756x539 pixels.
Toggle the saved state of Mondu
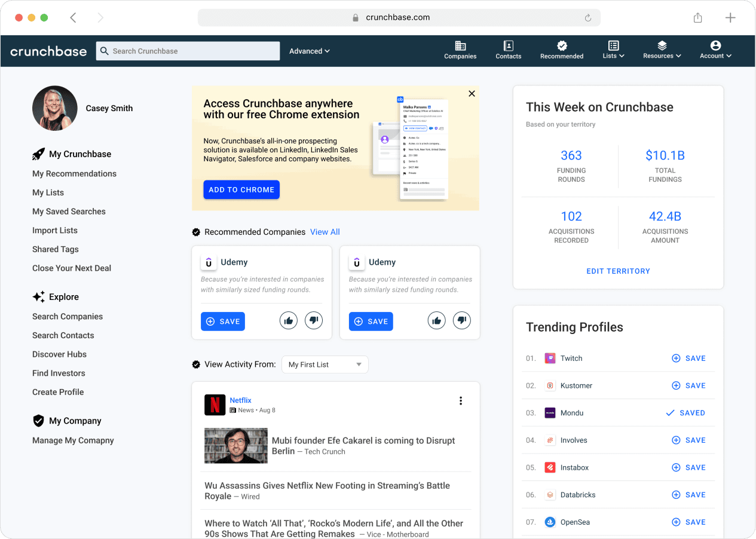pos(685,413)
